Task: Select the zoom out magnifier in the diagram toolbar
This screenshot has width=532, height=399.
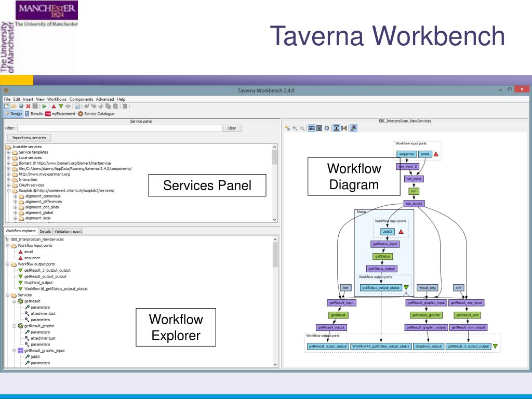Action: point(302,128)
